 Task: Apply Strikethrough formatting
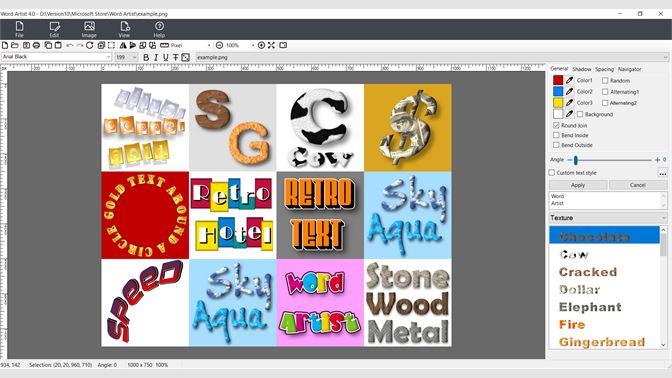tap(175, 57)
